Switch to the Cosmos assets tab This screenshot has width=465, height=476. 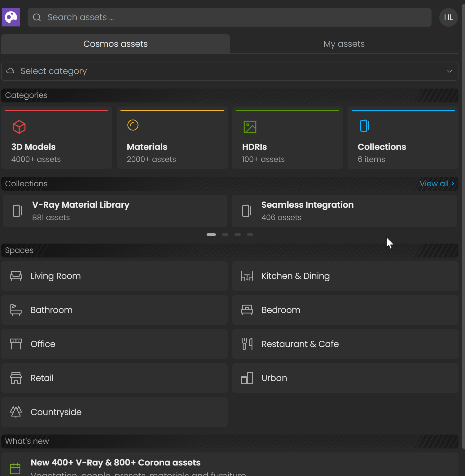pyautogui.click(x=116, y=44)
